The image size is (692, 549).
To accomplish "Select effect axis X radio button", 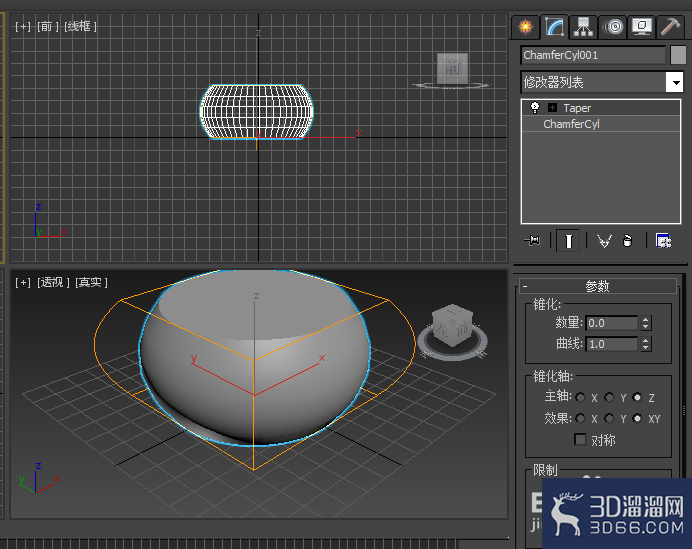I will (580, 418).
